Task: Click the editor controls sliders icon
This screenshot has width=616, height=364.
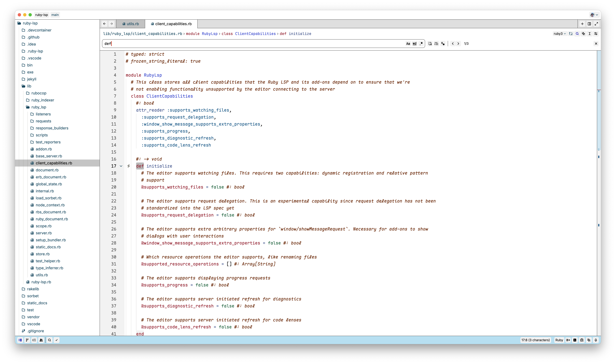Action: point(596,34)
